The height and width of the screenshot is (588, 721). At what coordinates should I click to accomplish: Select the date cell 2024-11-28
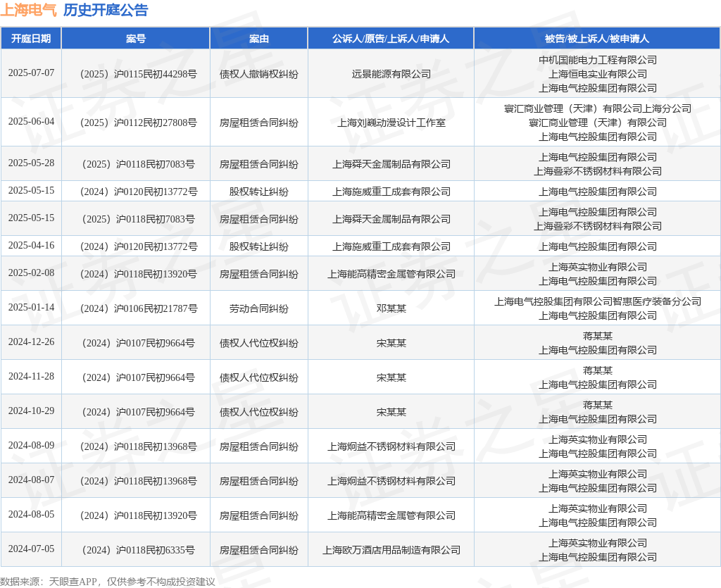(x=31, y=377)
